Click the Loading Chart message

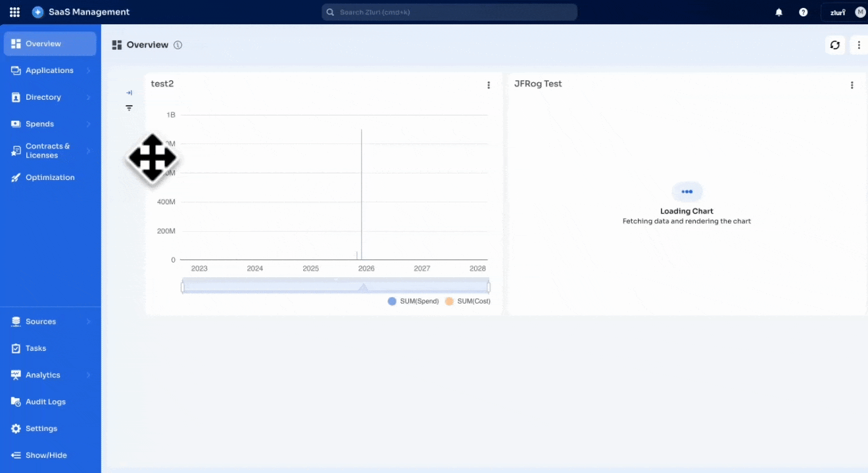point(687,211)
